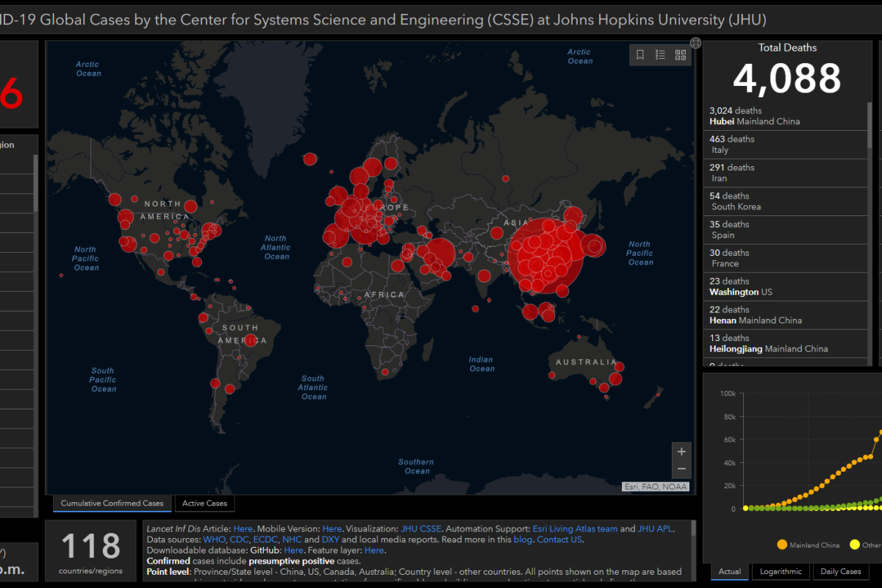Open the Contact US link
Viewport: 882px width, 588px height.
click(559, 539)
